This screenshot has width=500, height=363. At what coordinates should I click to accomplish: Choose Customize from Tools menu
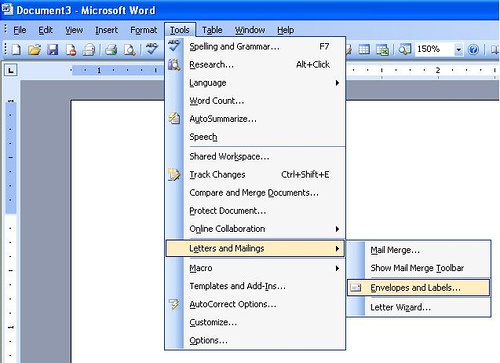255,322
